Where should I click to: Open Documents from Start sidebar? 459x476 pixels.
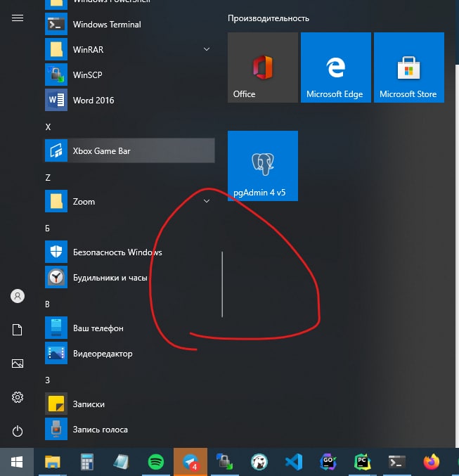coord(18,330)
